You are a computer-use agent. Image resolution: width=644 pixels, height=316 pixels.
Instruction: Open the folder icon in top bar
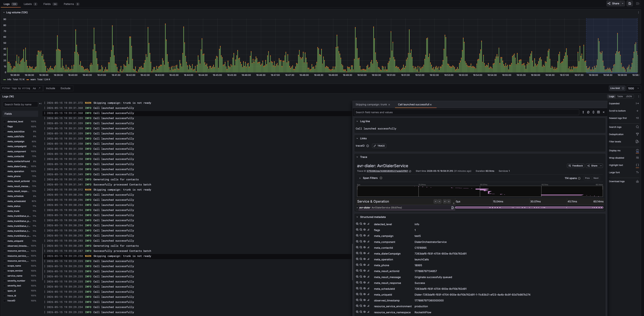pos(637,3)
